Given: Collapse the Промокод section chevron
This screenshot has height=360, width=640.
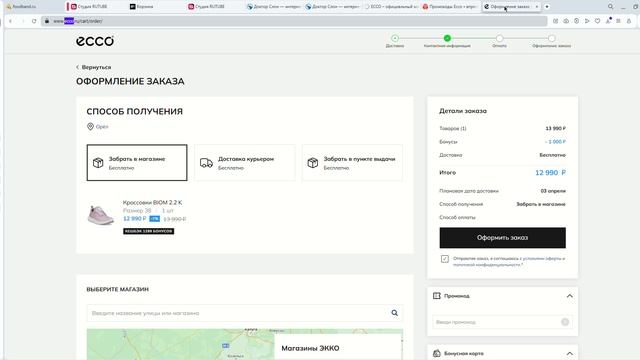Looking at the screenshot, I should [569, 296].
